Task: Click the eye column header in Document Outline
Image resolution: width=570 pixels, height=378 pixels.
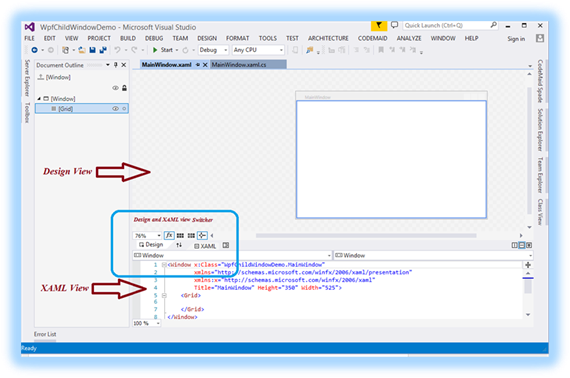Action: (115, 88)
